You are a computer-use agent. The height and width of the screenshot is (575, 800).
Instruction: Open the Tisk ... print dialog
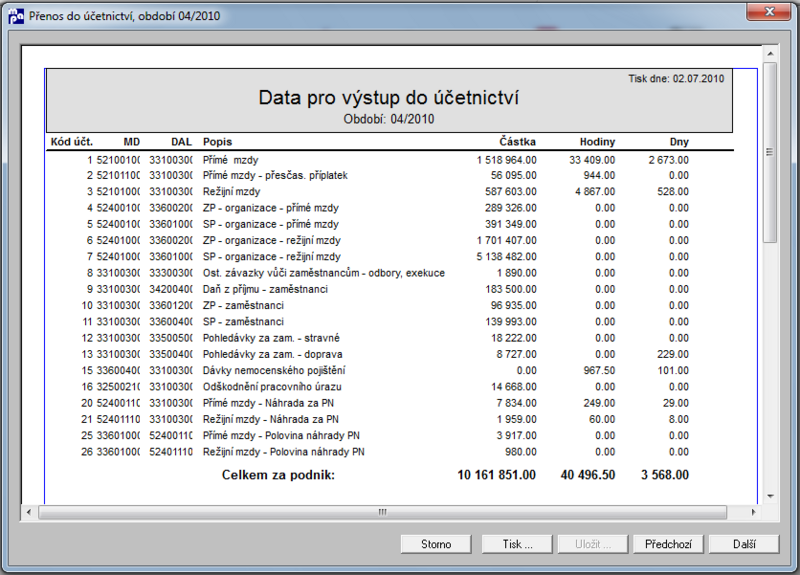(517, 544)
